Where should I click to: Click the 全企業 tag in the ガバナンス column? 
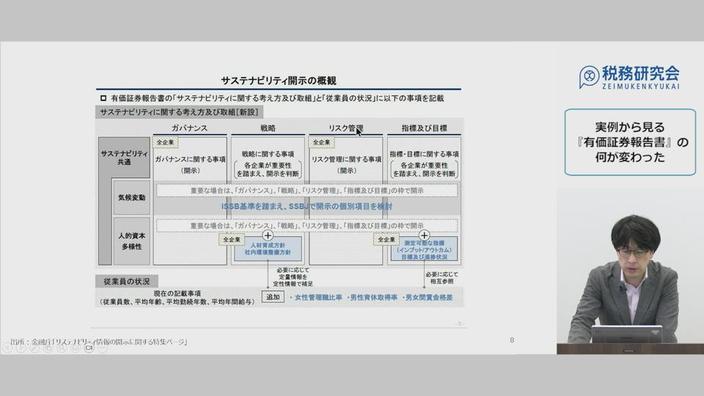click(165, 142)
